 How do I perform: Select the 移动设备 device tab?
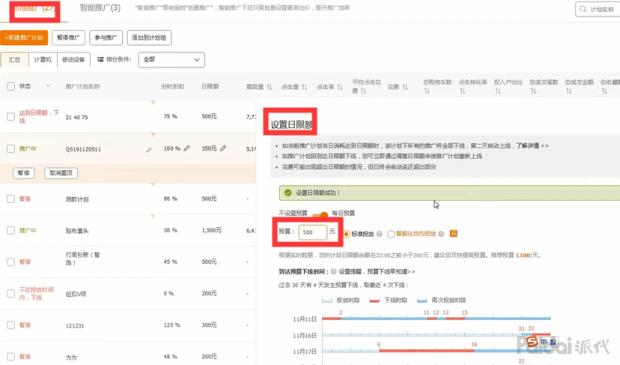[x=74, y=60]
